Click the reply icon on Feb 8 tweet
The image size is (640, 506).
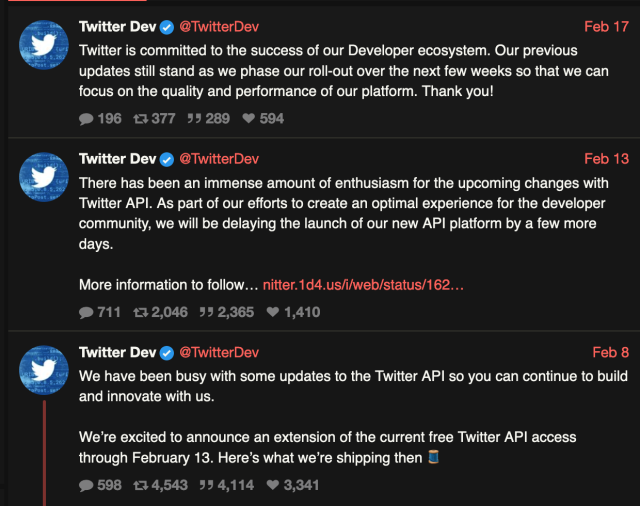click(86, 485)
